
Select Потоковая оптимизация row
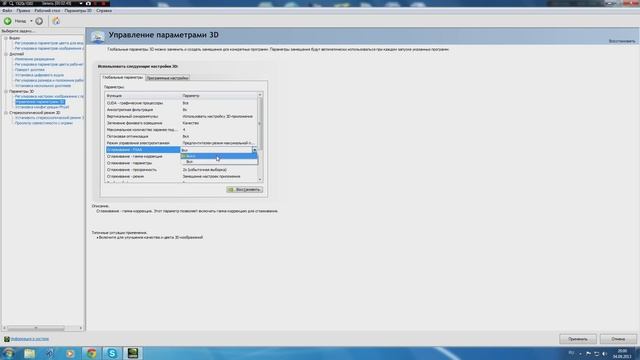click(x=182, y=136)
